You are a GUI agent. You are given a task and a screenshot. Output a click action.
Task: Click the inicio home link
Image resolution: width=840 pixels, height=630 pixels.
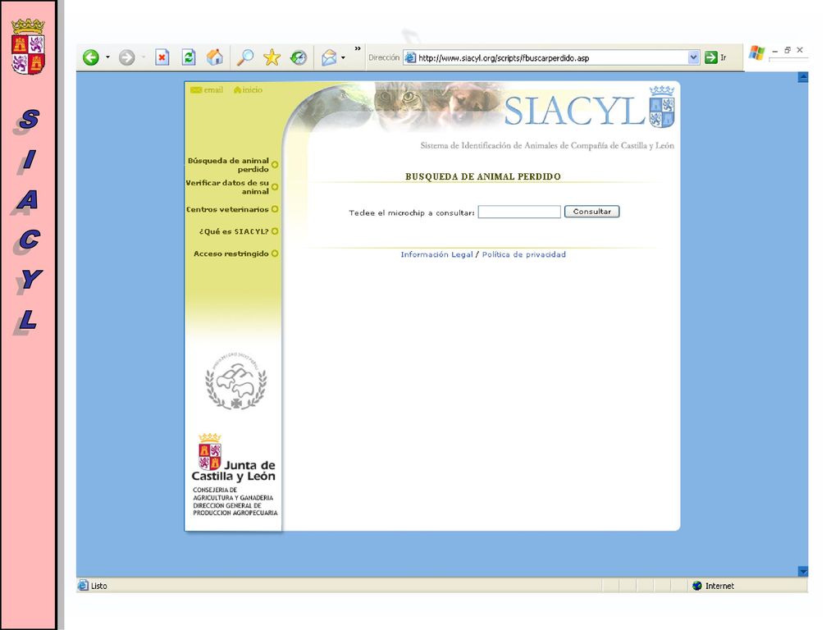click(x=248, y=90)
